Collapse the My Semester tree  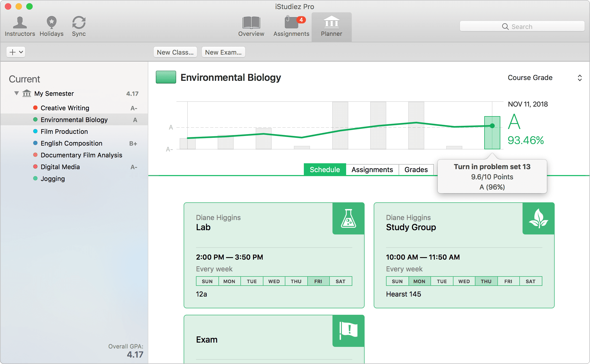click(x=17, y=93)
